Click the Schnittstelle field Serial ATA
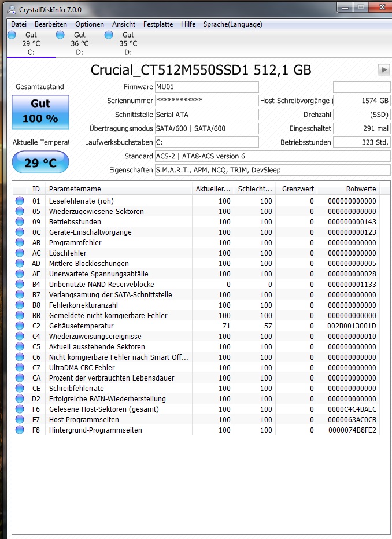This screenshot has height=539, width=392. [207, 115]
